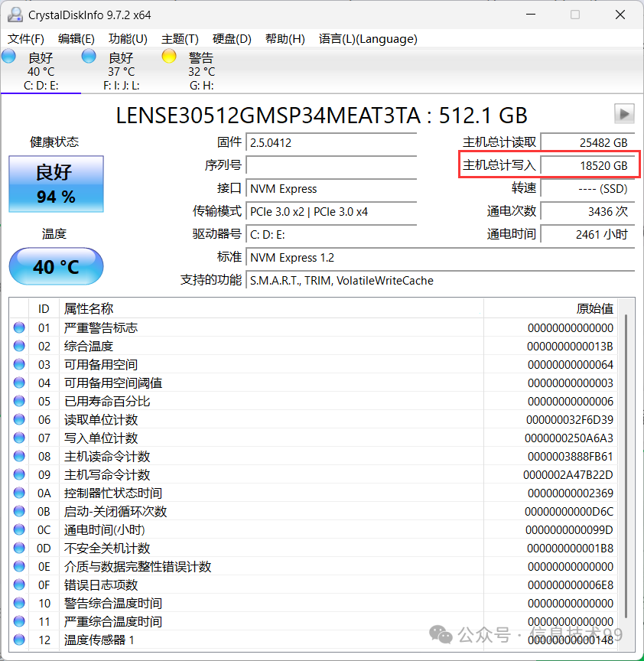The width and height of the screenshot is (644, 661).
Task: Click the attribute list vertical scrollbar
Action: click(x=626, y=459)
